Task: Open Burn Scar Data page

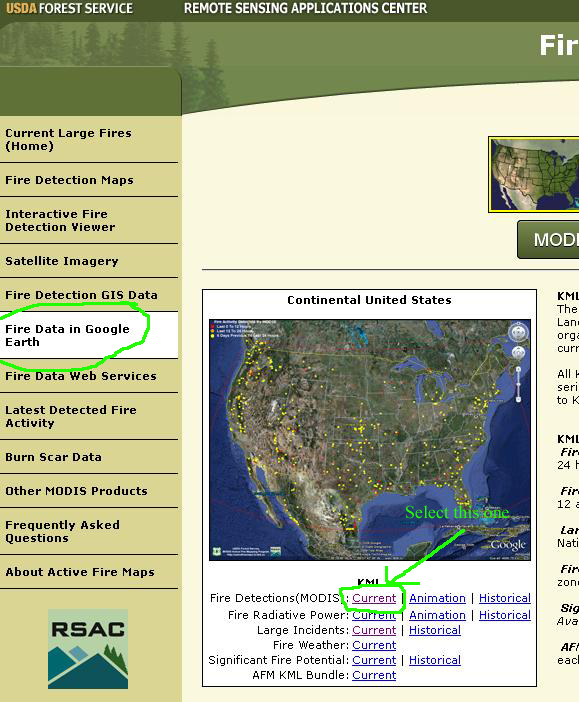Action: pos(53,457)
